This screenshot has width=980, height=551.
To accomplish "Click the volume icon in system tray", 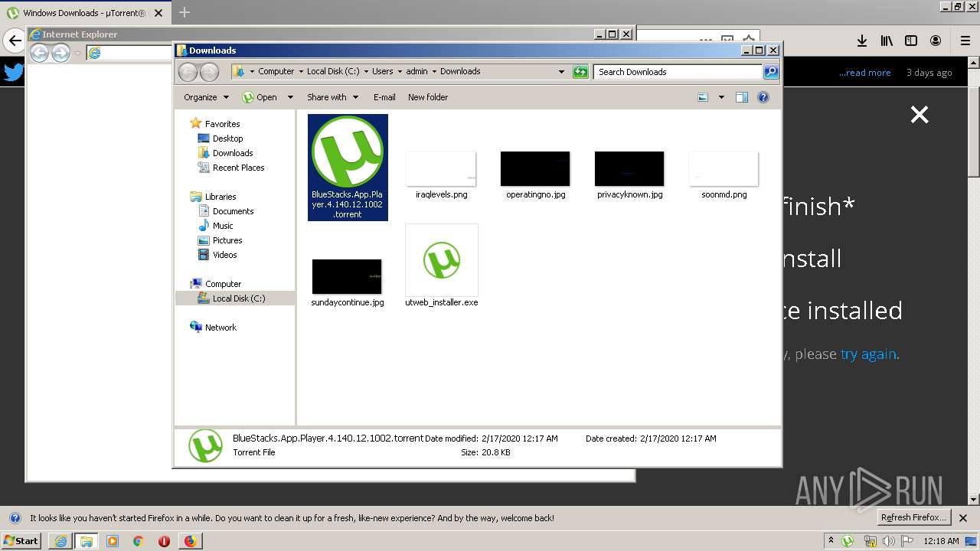I will (x=887, y=541).
